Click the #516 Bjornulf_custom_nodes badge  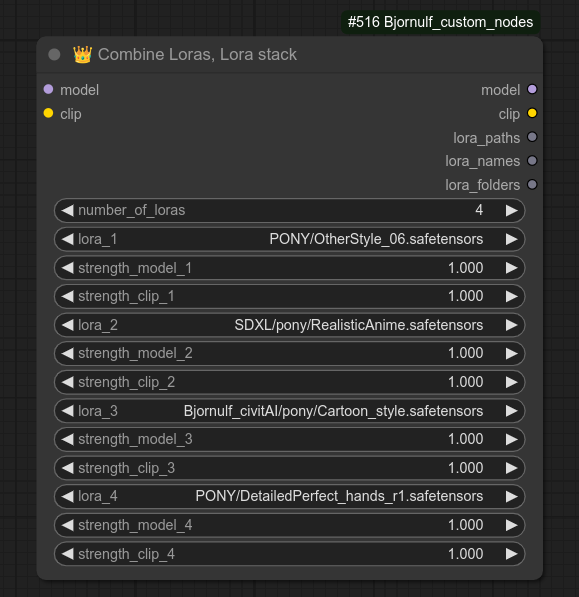point(440,22)
